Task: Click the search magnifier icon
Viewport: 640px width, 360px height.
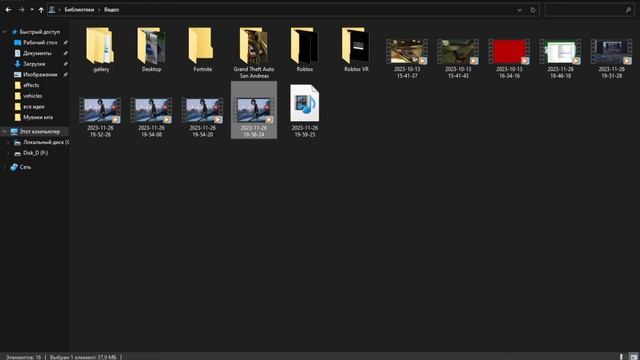Action: tap(628, 10)
